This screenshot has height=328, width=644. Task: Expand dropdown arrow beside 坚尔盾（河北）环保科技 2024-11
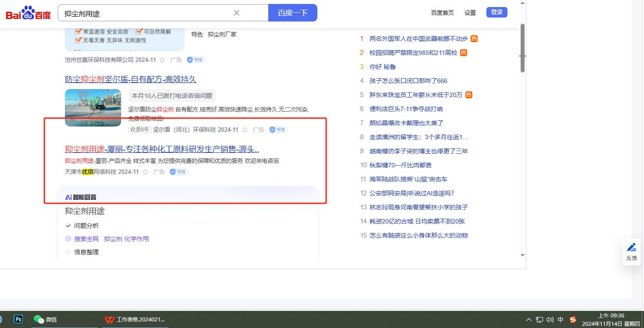tap(245, 130)
